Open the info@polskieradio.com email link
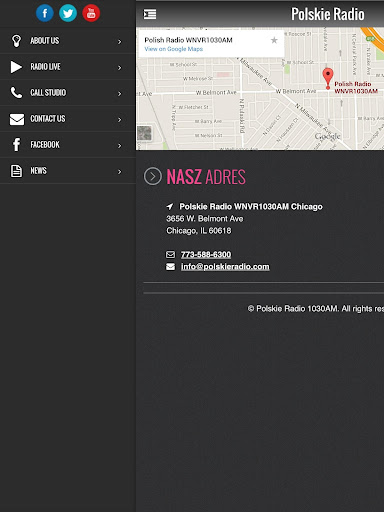This screenshot has width=384, height=512. (x=225, y=267)
